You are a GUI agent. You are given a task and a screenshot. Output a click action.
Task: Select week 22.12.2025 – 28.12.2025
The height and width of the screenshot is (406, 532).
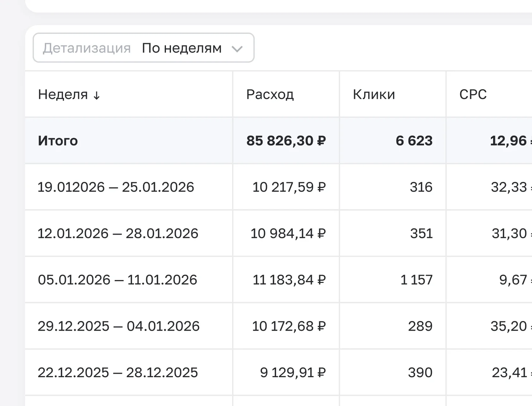click(117, 372)
